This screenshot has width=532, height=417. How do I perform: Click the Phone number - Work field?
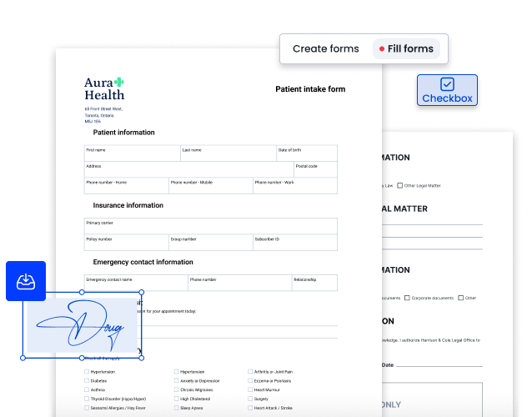pyautogui.click(x=295, y=186)
